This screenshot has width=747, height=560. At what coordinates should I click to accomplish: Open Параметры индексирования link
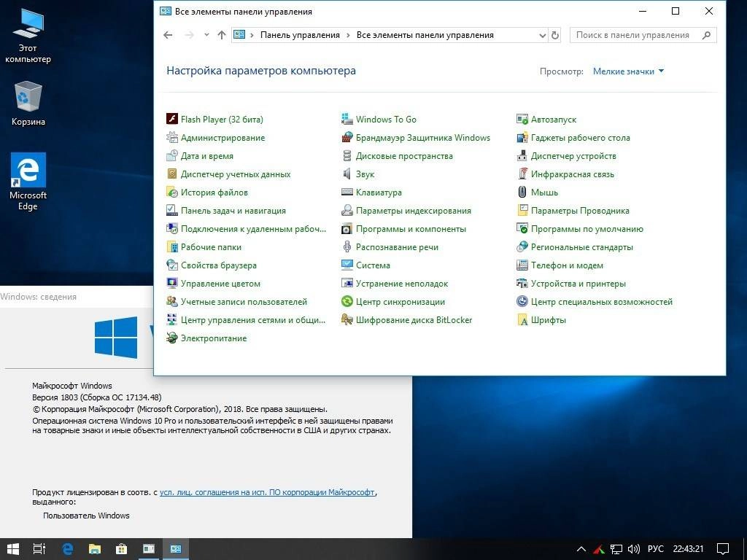(x=414, y=211)
